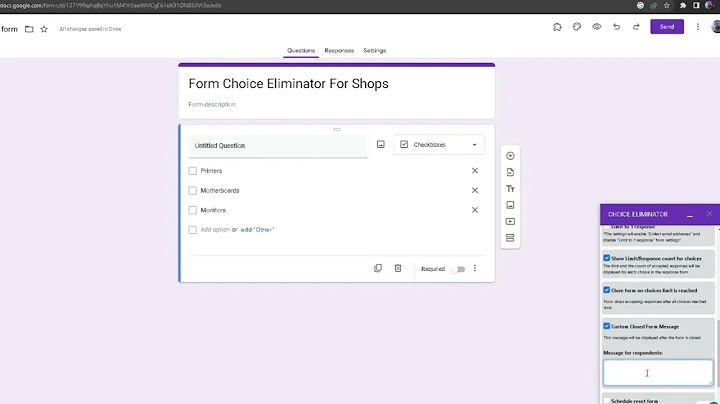Open the Google account avatar in Forms header
The height and width of the screenshot is (404, 720).
(x=716, y=27)
